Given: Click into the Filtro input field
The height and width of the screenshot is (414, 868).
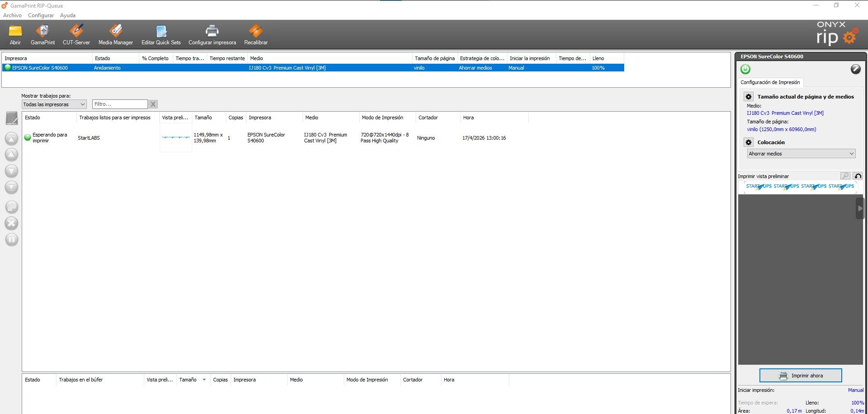Looking at the screenshot, I should point(120,104).
